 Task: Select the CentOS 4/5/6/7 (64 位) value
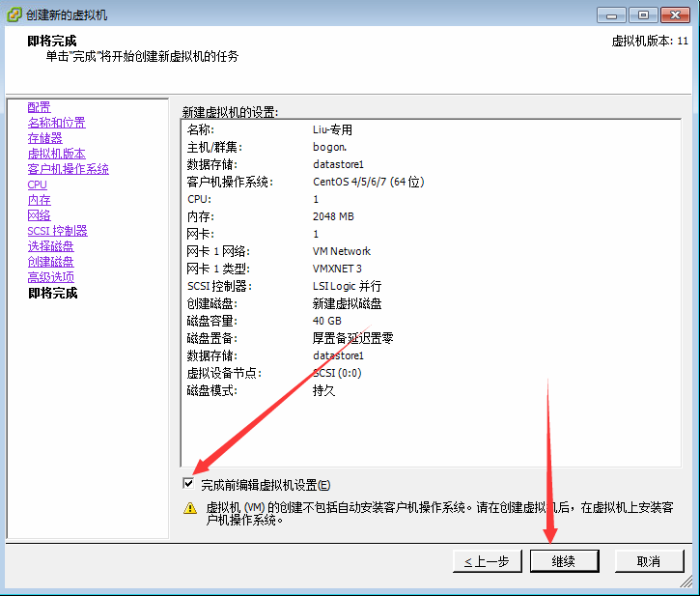point(368,182)
